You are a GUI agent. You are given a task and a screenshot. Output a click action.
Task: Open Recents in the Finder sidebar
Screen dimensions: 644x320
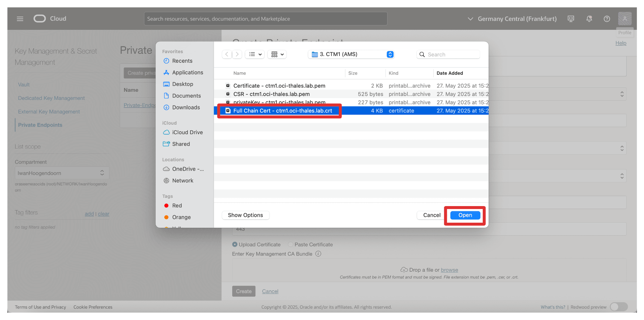[182, 61]
